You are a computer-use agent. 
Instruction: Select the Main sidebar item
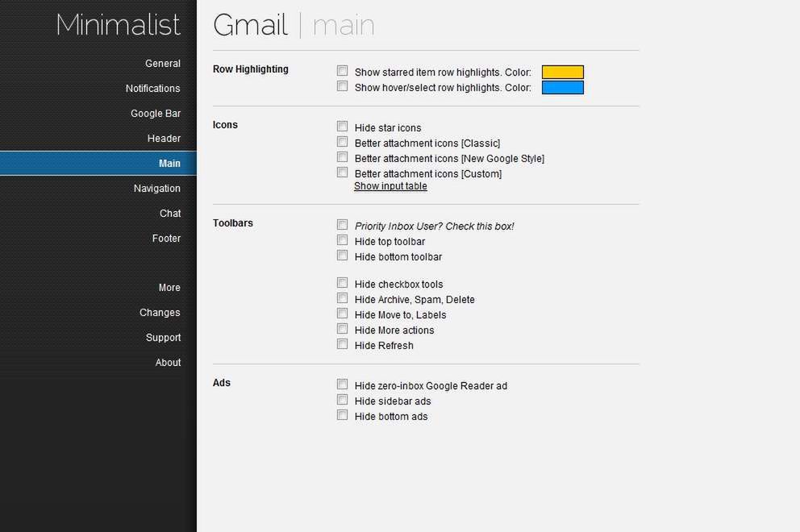pyautogui.click(x=98, y=163)
